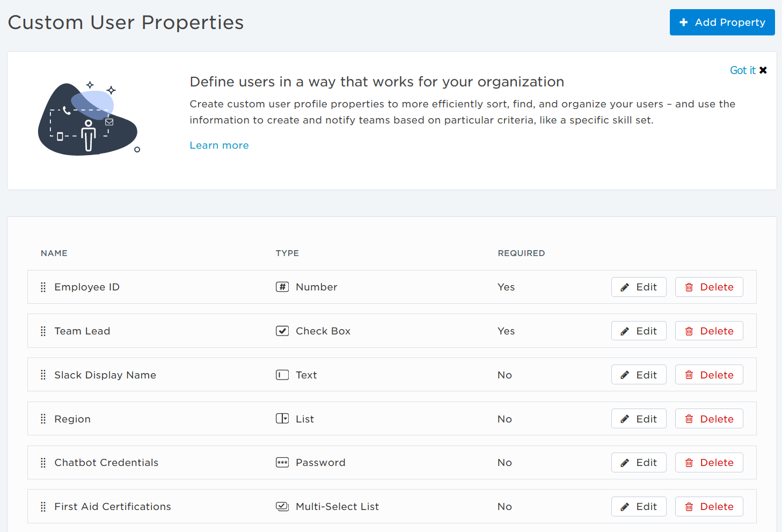
Task: Dismiss the banner with the X icon
Action: [x=764, y=70]
